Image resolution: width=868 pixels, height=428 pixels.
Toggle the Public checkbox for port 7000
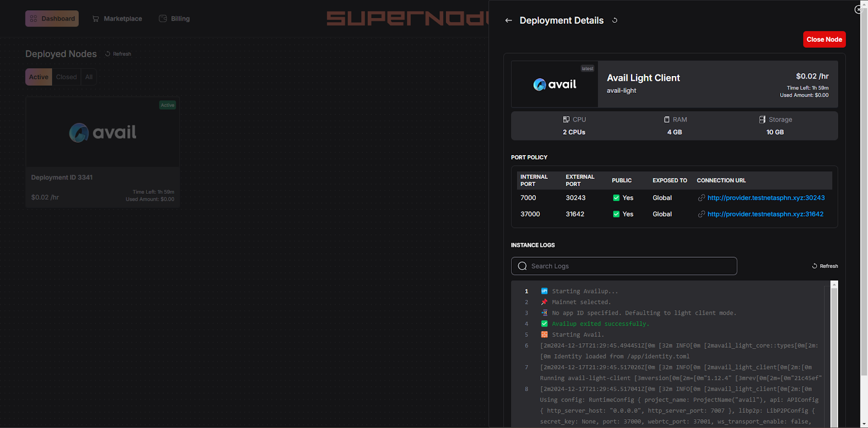[x=616, y=198]
